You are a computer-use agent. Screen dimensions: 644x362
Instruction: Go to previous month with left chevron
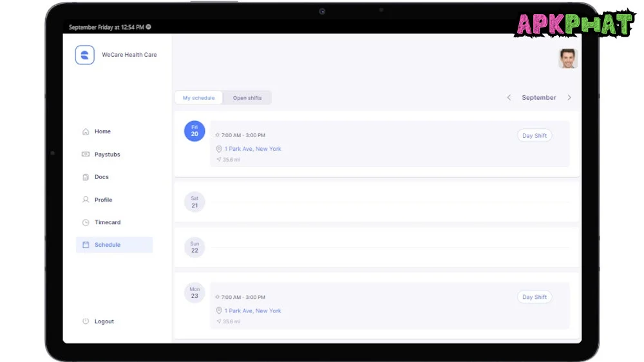click(x=509, y=98)
